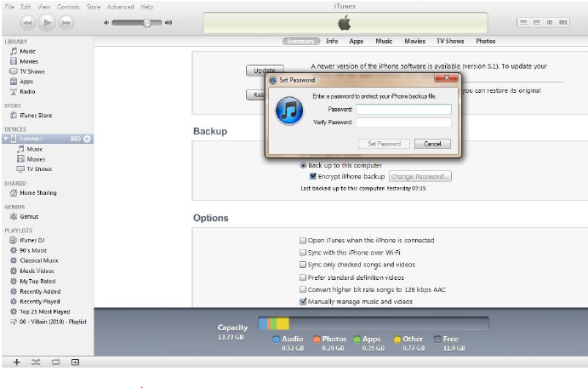Show artwork viewer button
The height and width of the screenshot is (388, 588).
coord(76,362)
